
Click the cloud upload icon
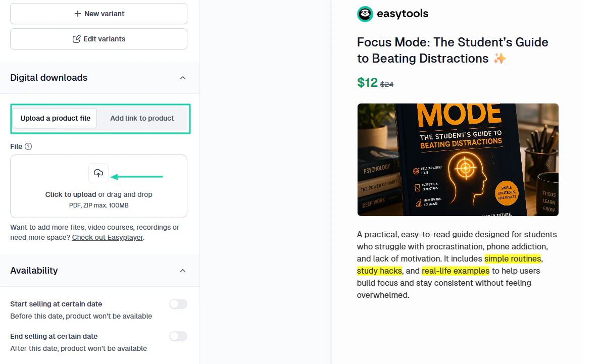coord(98,173)
